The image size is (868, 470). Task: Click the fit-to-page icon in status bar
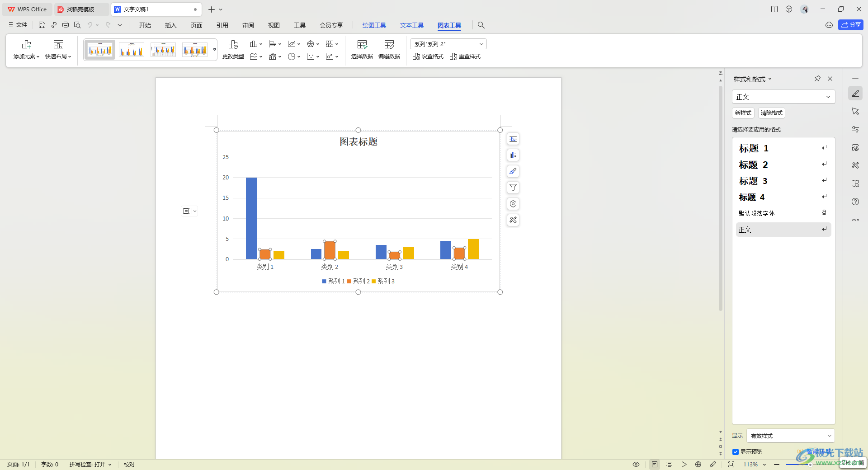731,465
